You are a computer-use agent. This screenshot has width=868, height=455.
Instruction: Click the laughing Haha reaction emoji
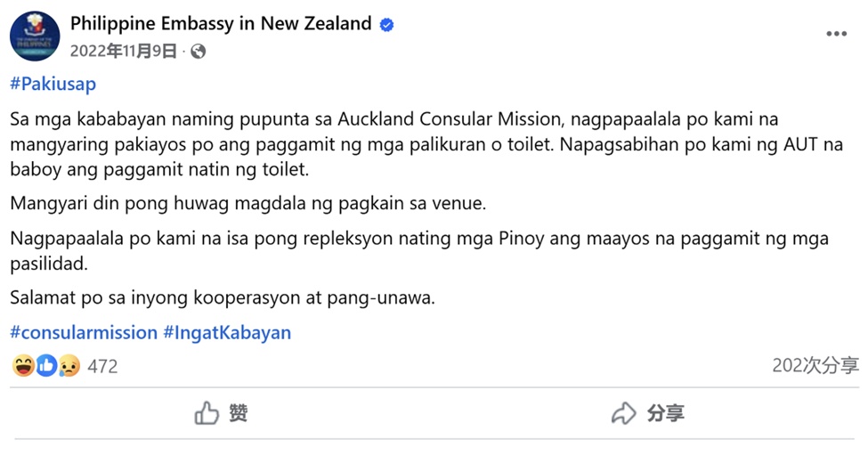point(23,365)
